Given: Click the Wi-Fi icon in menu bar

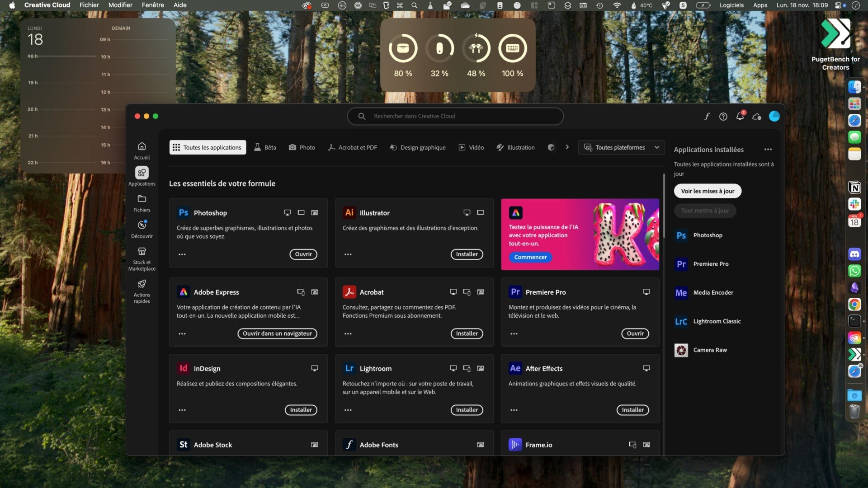Looking at the screenshot, I should [x=617, y=5].
